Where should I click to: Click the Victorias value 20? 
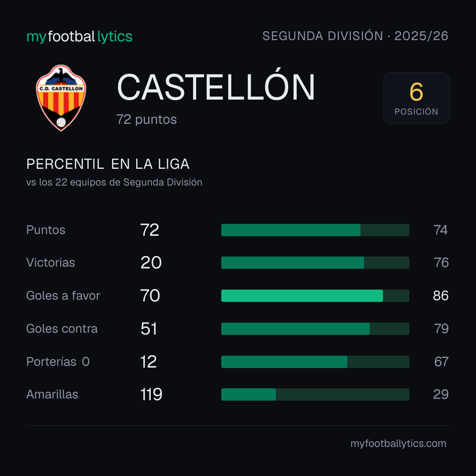click(x=151, y=263)
